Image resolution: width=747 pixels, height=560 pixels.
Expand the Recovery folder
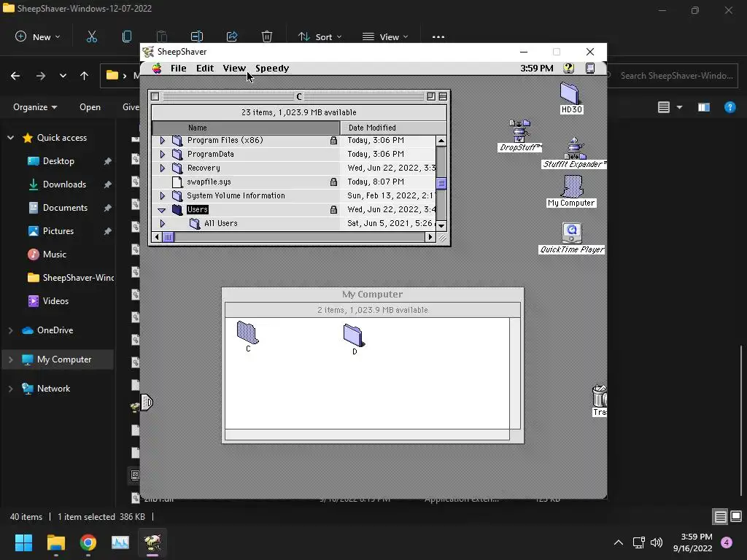(163, 168)
